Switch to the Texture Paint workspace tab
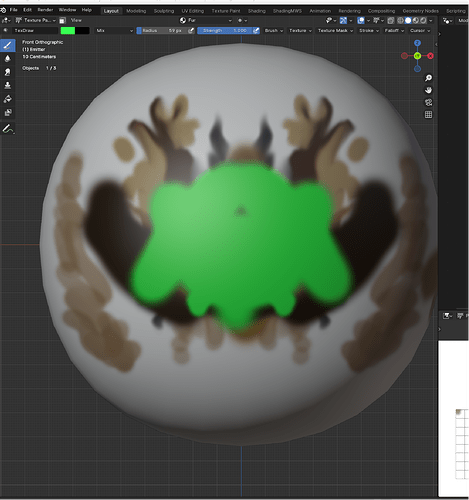Image resolution: width=469 pixels, height=500 pixels. point(226,11)
